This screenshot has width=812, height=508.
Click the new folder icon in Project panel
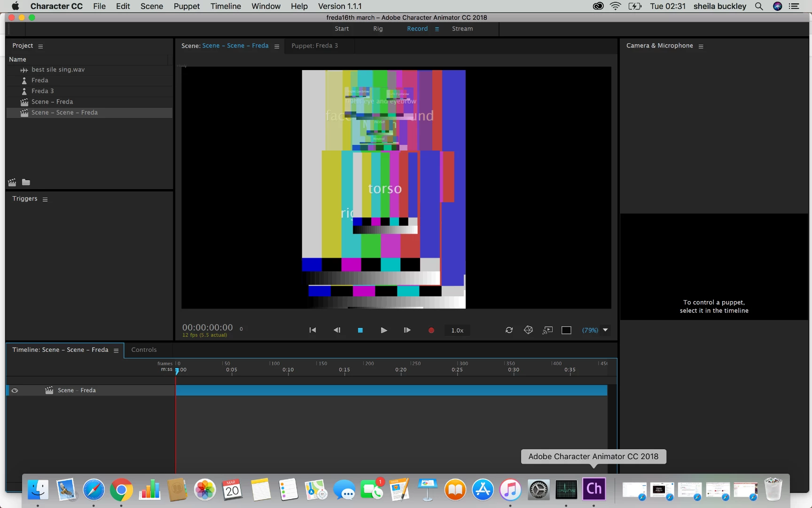(26, 183)
